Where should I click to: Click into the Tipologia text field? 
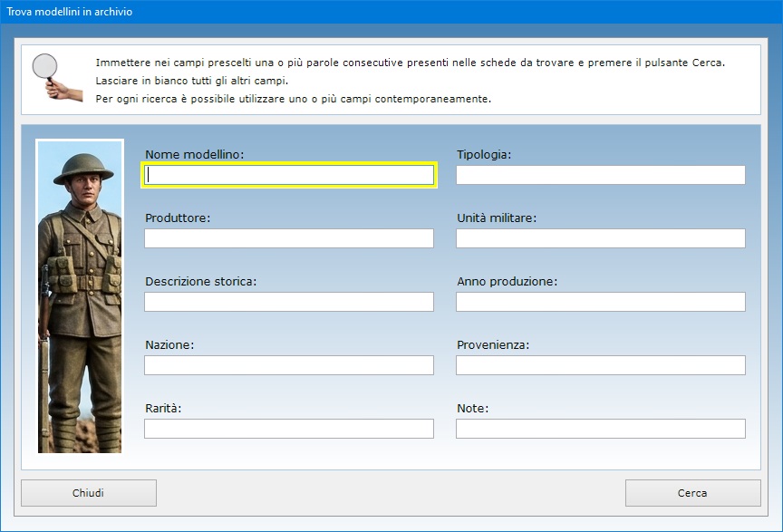coord(600,175)
